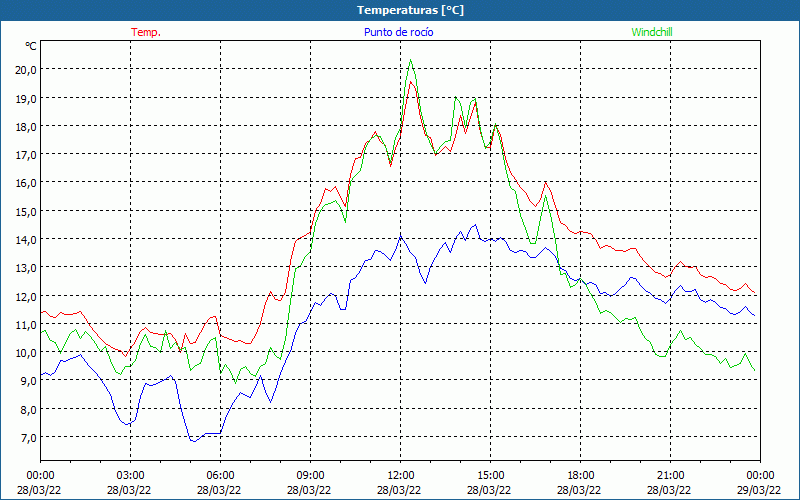Click the '03:00' time axis label
The image size is (800, 500).
click(x=130, y=476)
